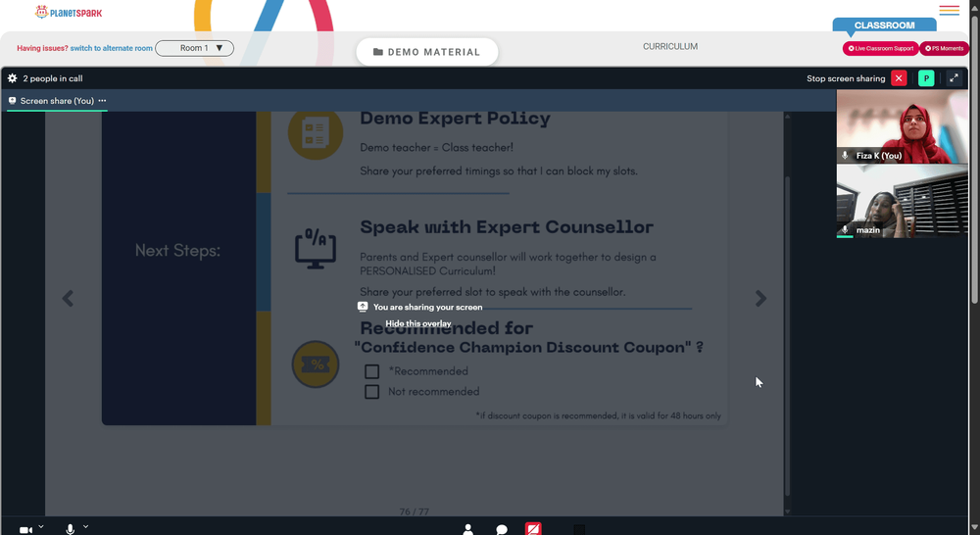Expand the camera options chevron

(x=41, y=527)
